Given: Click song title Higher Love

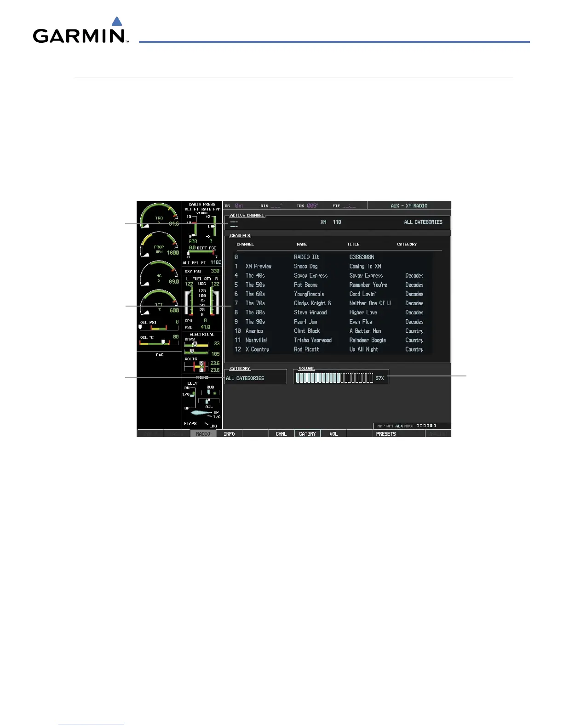Looking at the screenshot, I should pyautogui.click(x=363, y=313).
